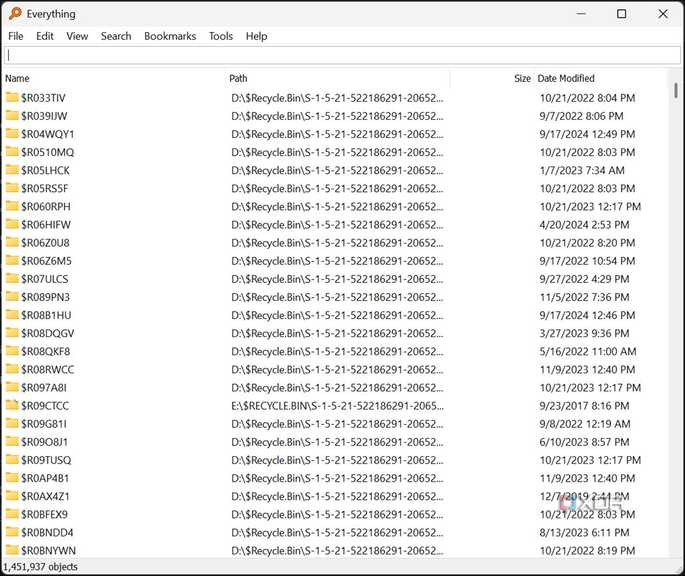Select the $R039IJW folder icon
The height and width of the screenshot is (576, 685).
pyautogui.click(x=12, y=115)
